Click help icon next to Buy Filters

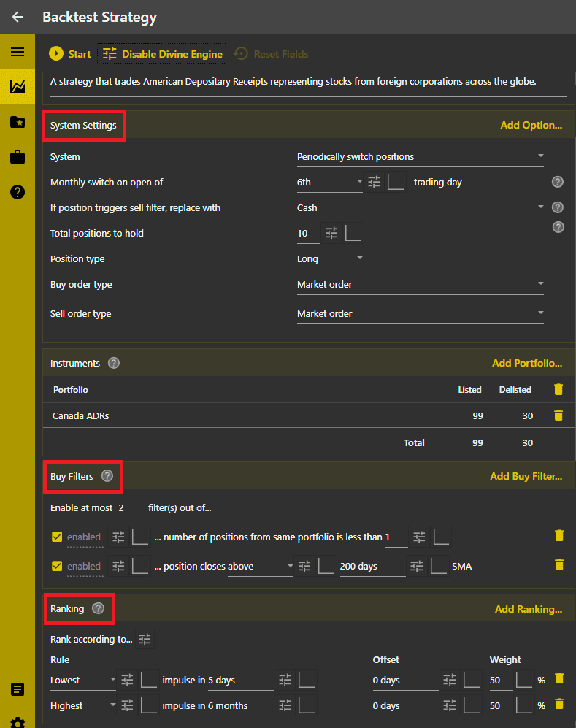click(107, 476)
